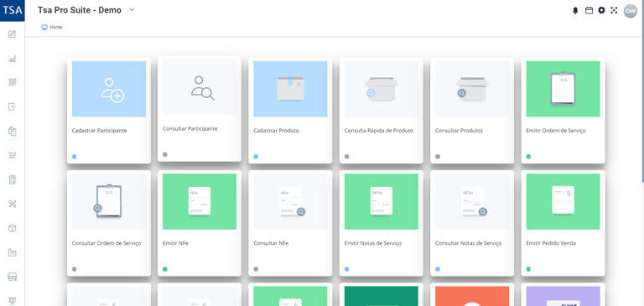The image size is (644, 306).
Task: Click the Consultar Participante label
Action: [x=190, y=128]
